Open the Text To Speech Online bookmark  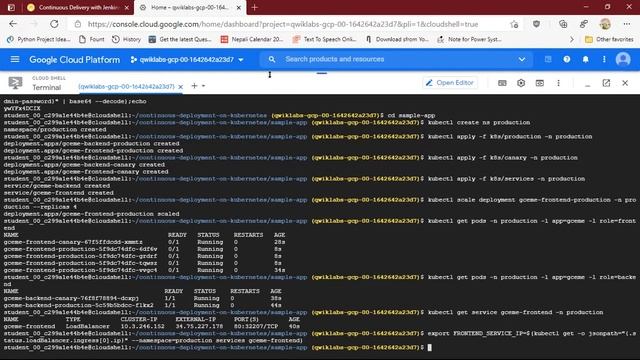coord(324,39)
